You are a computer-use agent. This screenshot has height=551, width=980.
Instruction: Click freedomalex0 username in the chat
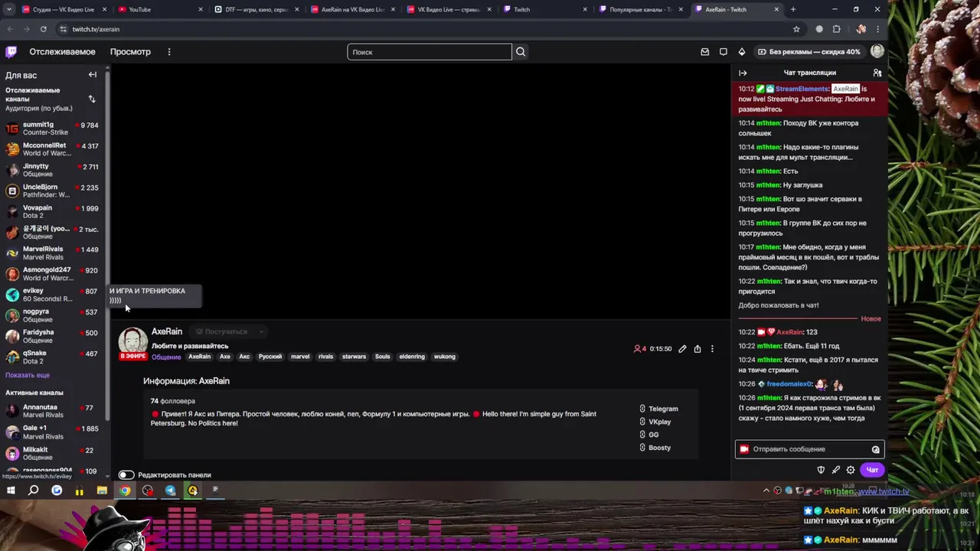[789, 384]
